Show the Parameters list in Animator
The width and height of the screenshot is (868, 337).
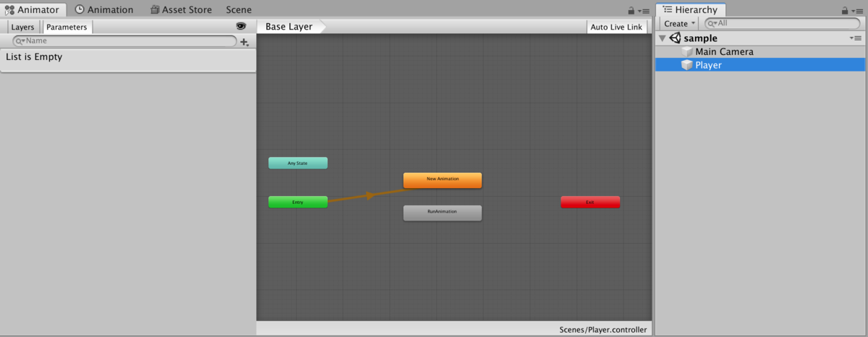coord(67,27)
